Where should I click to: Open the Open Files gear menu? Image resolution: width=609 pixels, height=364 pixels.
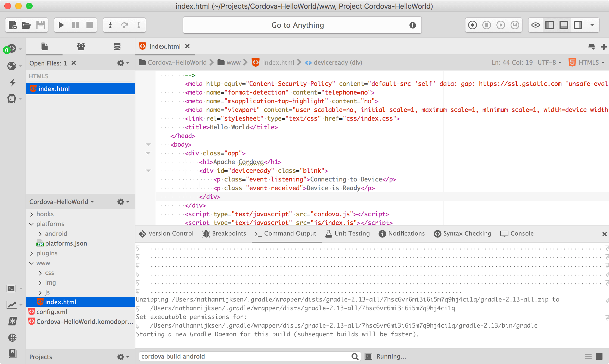point(123,63)
